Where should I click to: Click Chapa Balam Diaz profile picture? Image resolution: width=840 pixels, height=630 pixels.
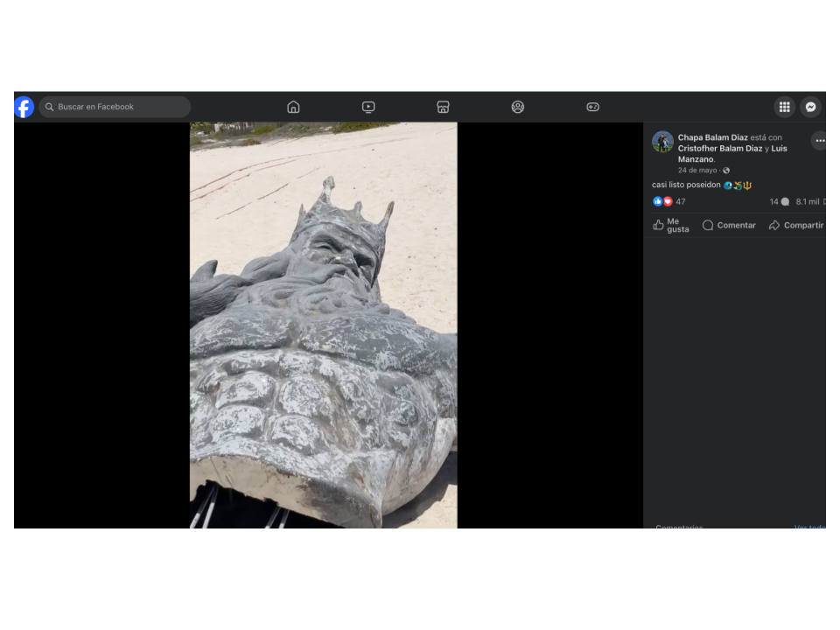pos(662,143)
